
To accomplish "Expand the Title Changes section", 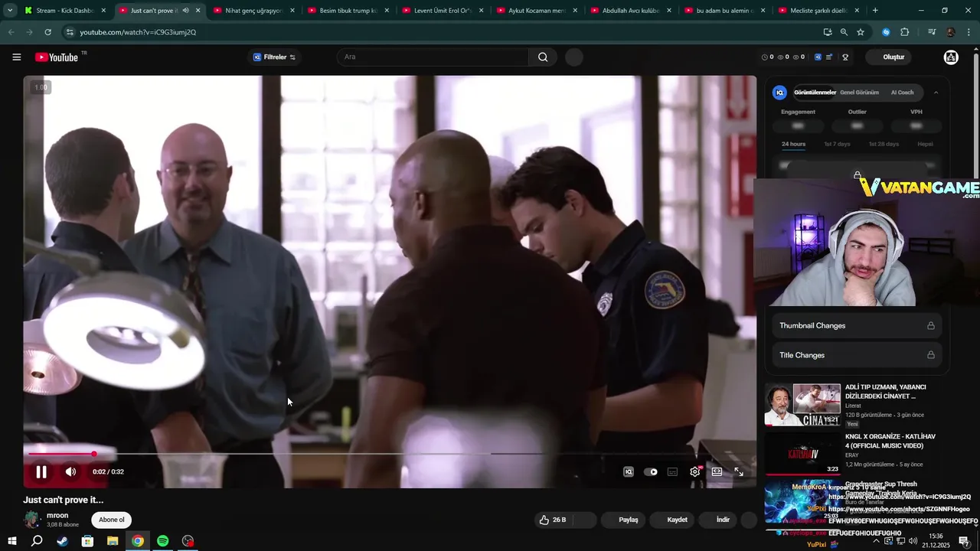I will tap(857, 355).
